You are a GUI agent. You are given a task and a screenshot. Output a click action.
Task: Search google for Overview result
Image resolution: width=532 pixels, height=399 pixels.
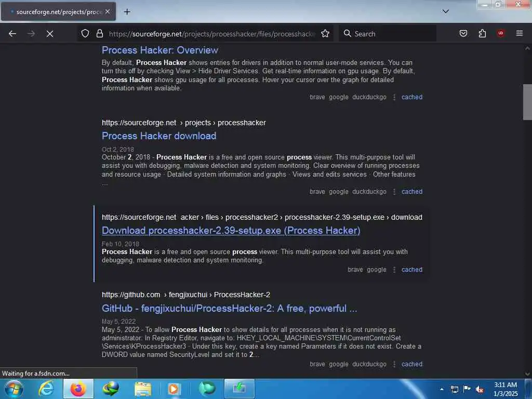coord(339,97)
